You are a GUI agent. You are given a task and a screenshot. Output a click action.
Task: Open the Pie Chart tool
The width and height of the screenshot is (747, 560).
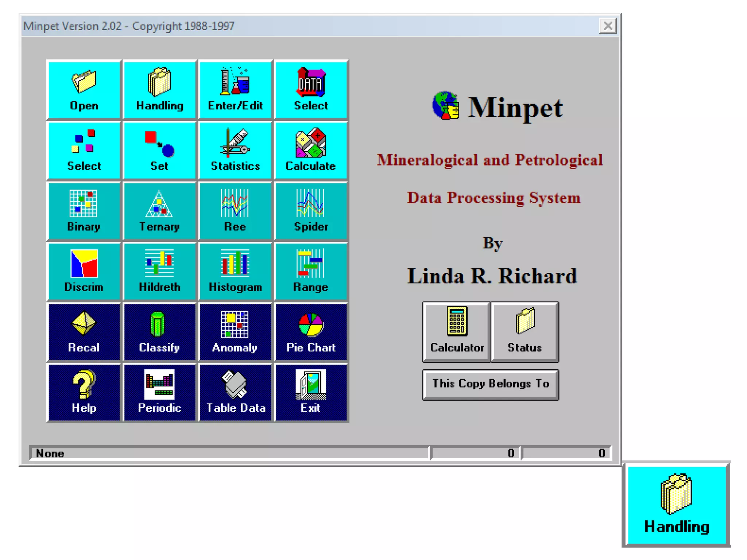tap(311, 332)
